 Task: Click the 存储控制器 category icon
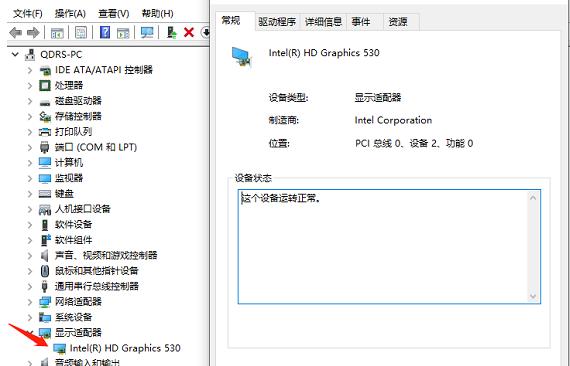[45, 116]
